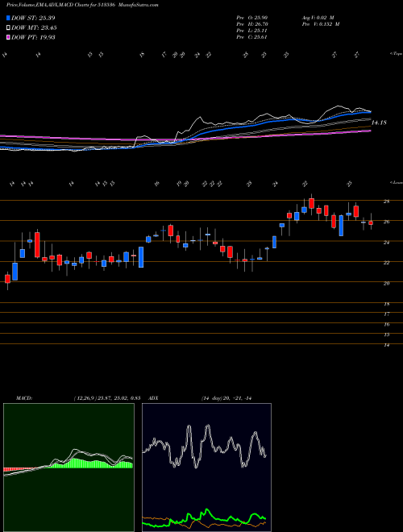Image resolution: width=403 pixels, height=532 pixels.
Task: Click the 'Pre H: 26.70' value
Action: click(x=251, y=24)
